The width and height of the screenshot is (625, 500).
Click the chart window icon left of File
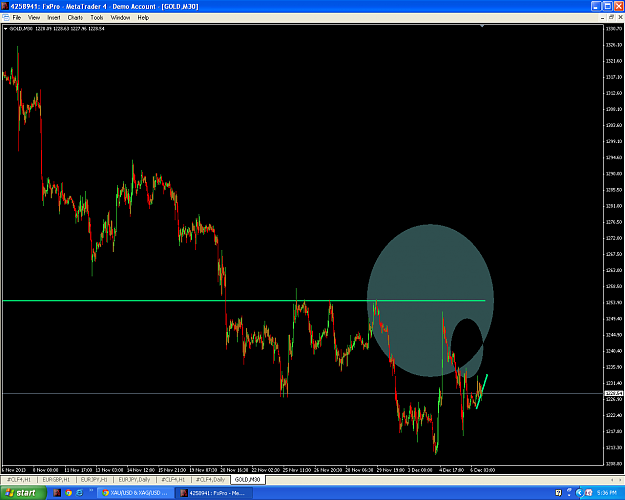coord(6,18)
